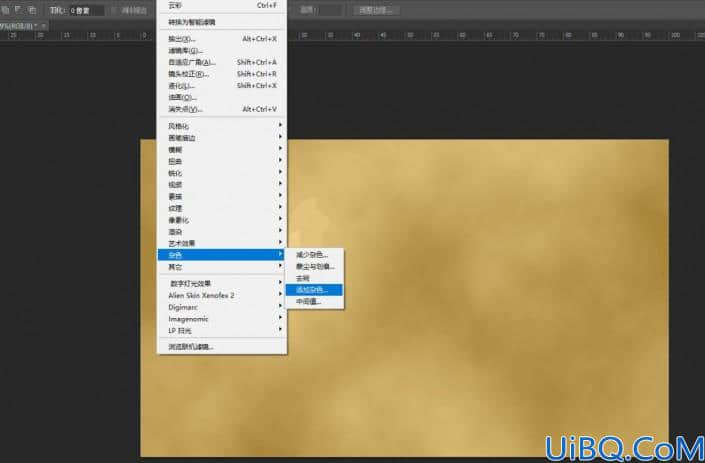Open 液化(L)... filter
The width and height of the screenshot is (705, 463).
222,86
